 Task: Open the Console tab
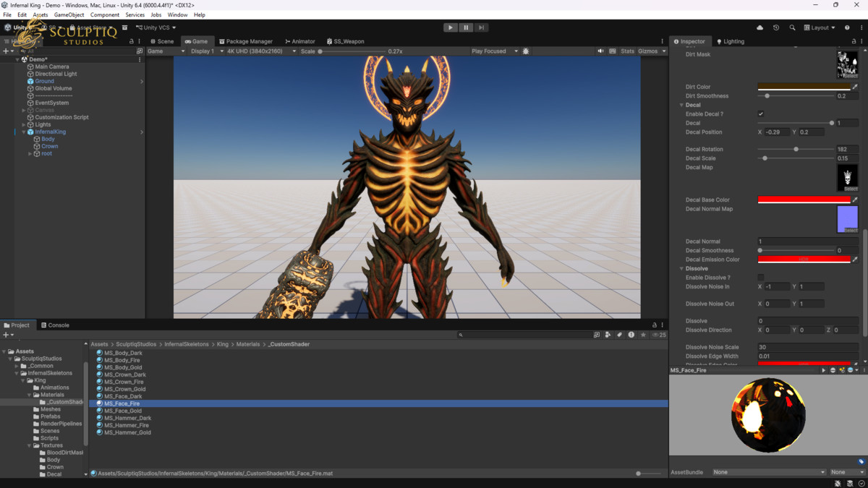click(55, 325)
